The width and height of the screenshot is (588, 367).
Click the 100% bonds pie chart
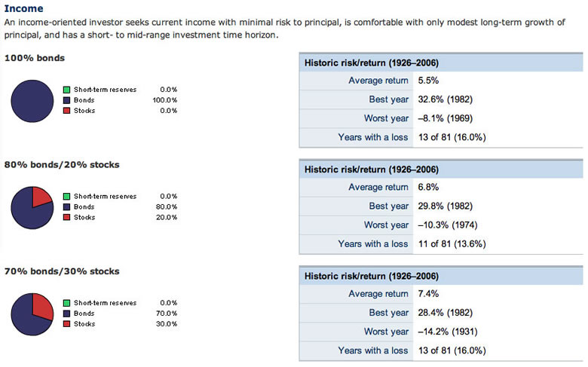point(32,100)
